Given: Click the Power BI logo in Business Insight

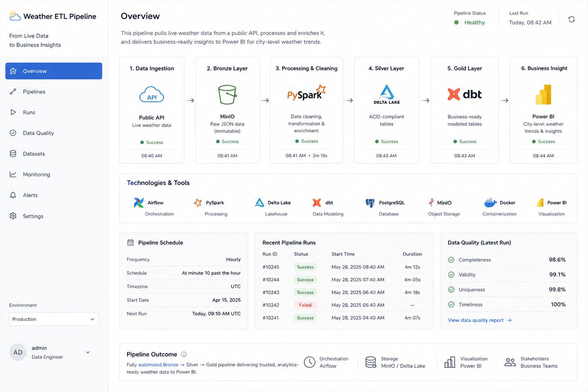Looking at the screenshot, I should pyautogui.click(x=543, y=95).
